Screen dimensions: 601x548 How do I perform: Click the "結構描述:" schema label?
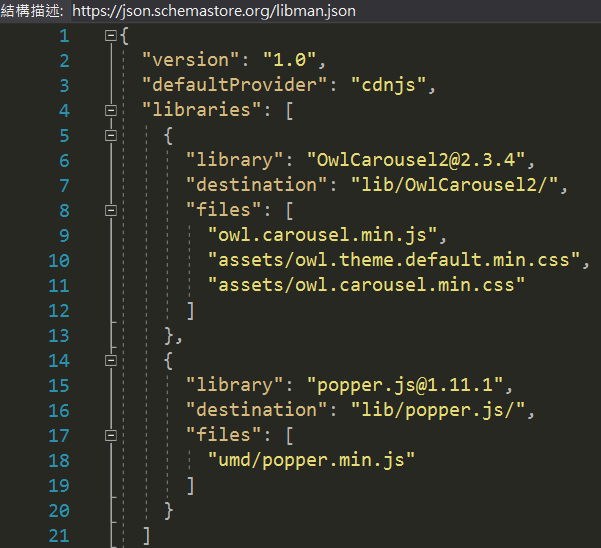32,11
